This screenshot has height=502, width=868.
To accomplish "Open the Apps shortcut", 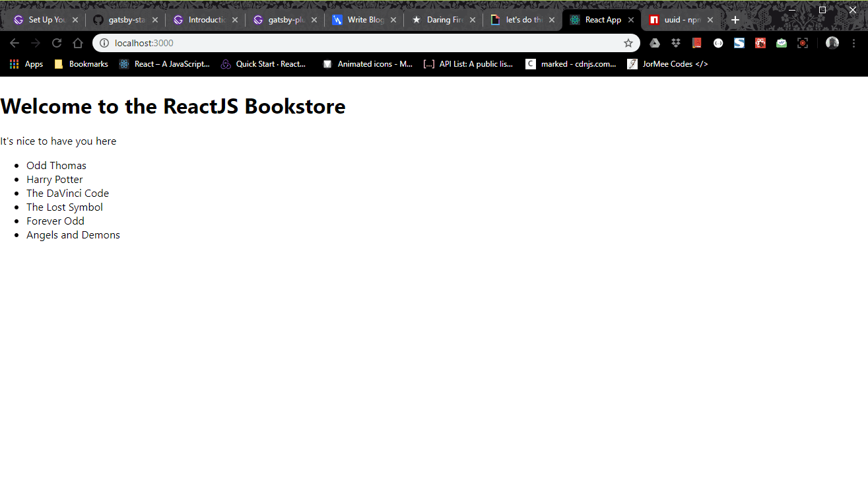I will tap(26, 64).
